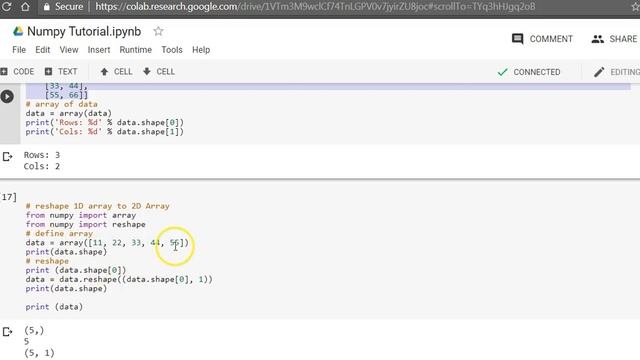Add a new CODE cell
Image resolution: width=640 pixels, height=360 pixels.
tap(18, 71)
